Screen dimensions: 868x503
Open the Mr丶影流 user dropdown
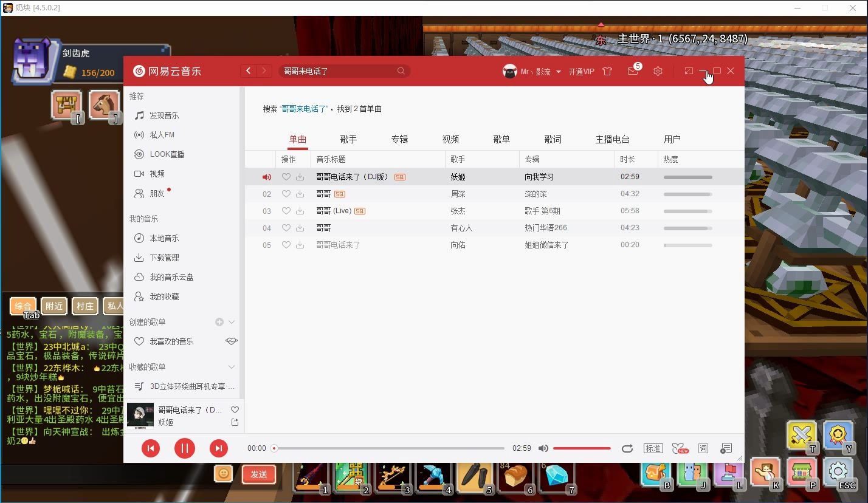coord(532,72)
